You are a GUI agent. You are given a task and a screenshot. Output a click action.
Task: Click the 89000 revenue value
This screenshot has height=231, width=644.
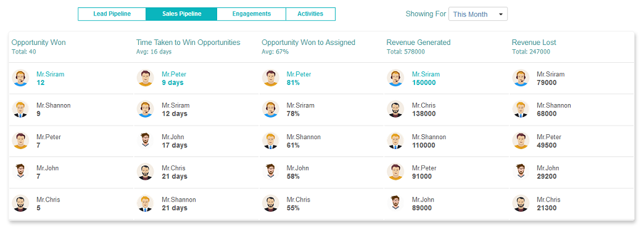click(x=422, y=208)
